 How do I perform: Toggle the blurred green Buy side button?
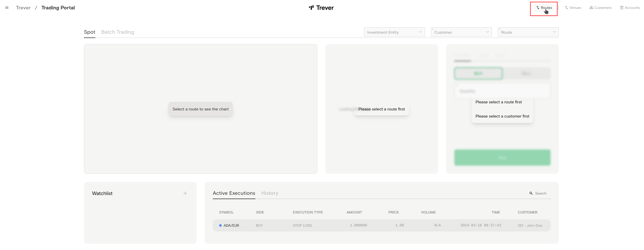(x=478, y=73)
